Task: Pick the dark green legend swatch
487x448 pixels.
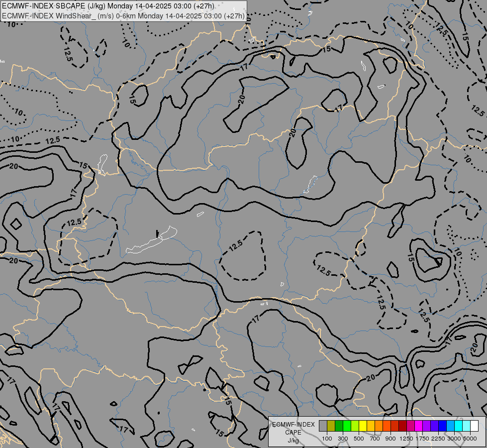Action: pyautogui.click(x=339, y=426)
